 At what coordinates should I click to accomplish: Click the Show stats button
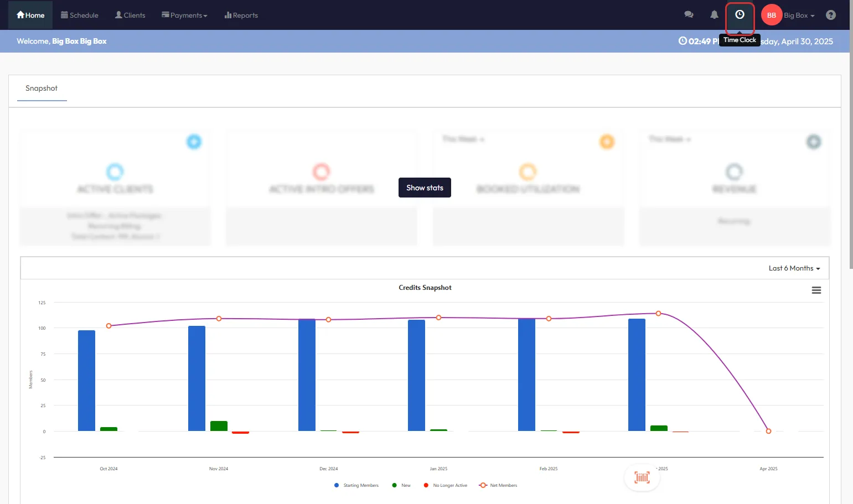425,188
